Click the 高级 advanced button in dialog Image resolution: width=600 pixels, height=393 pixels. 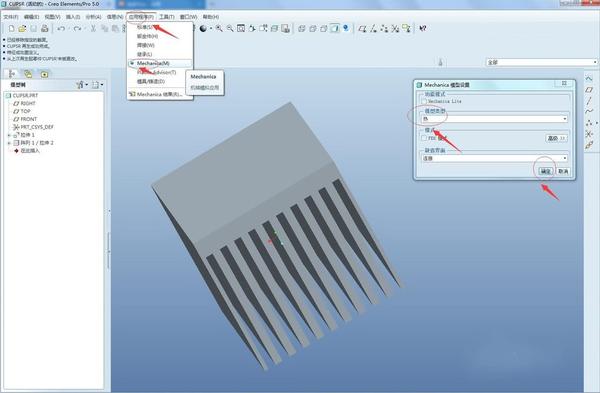point(556,138)
